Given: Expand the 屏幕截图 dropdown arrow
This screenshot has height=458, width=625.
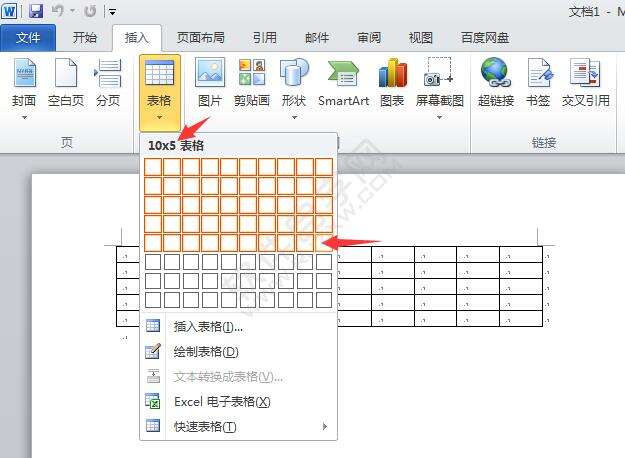Looking at the screenshot, I should [x=439, y=117].
